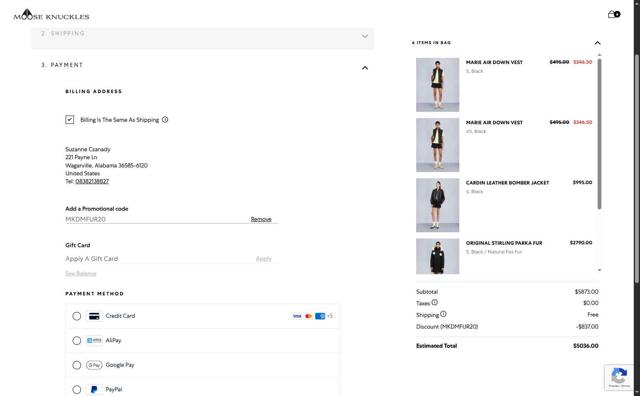Screen dimensions: 640x396
Task: Open the Shipping info icon in summary
Action: point(443,314)
